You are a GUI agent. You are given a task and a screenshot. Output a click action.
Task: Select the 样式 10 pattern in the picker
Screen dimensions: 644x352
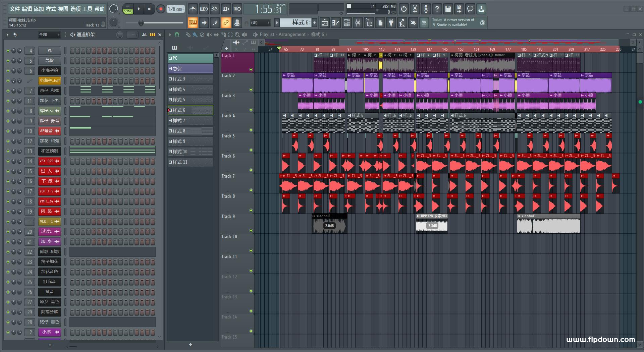[x=191, y=152]
